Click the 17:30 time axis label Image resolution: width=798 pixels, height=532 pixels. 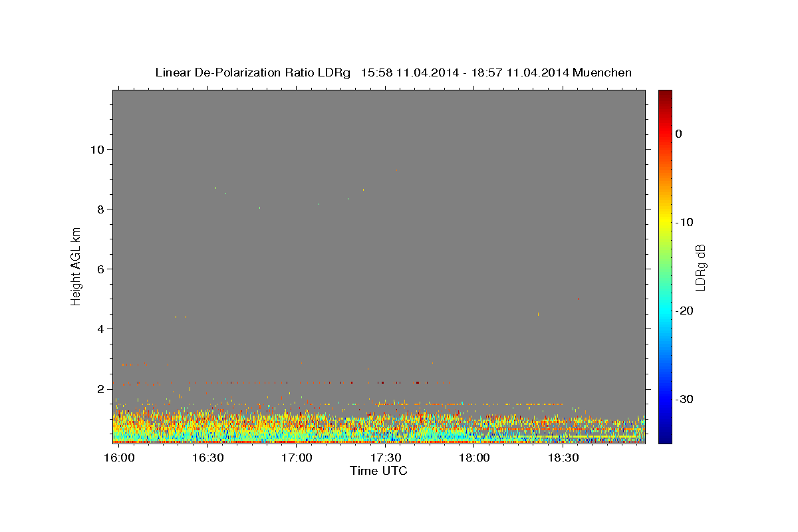385,458
